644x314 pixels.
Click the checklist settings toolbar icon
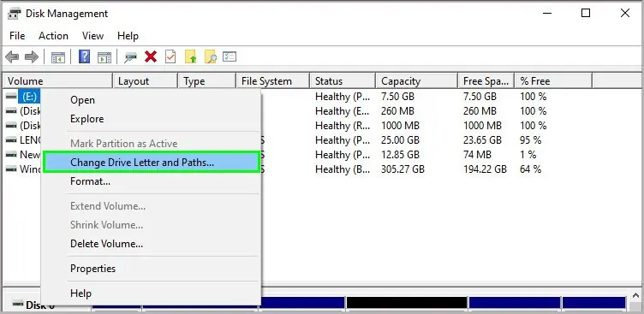point(230,56)
